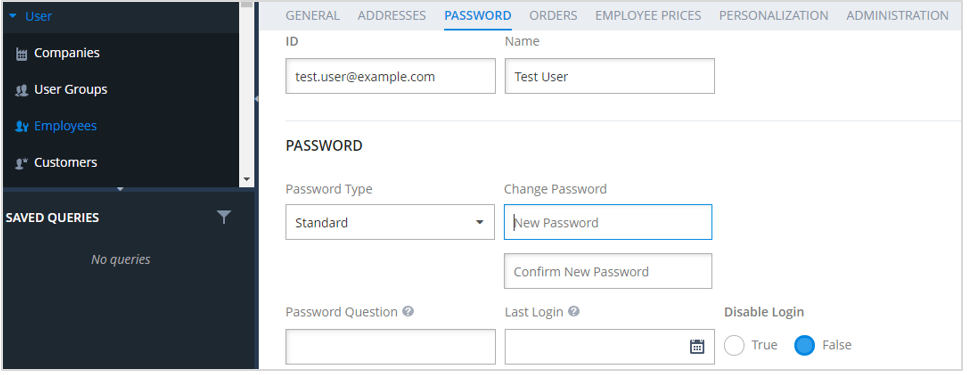
Task: Open the Employee Prices tab
Action: point(648,15)
